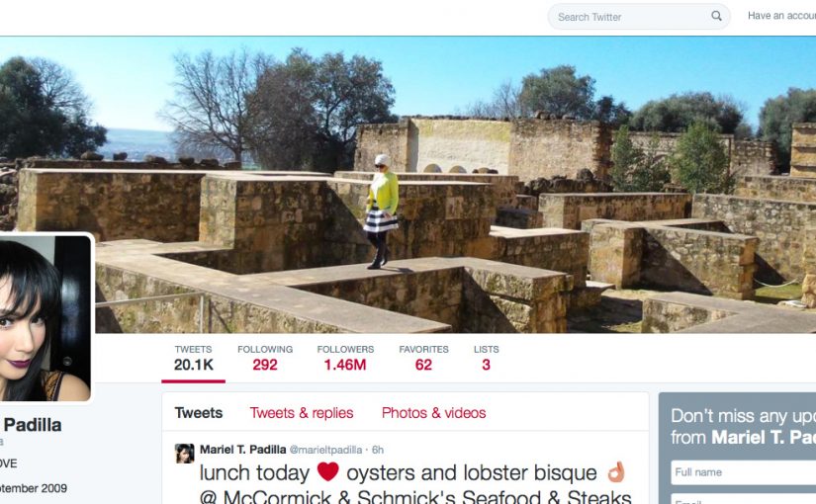Click the Have an account link
This screenshot has width=816, height=504.
click(x=781, y=16)
